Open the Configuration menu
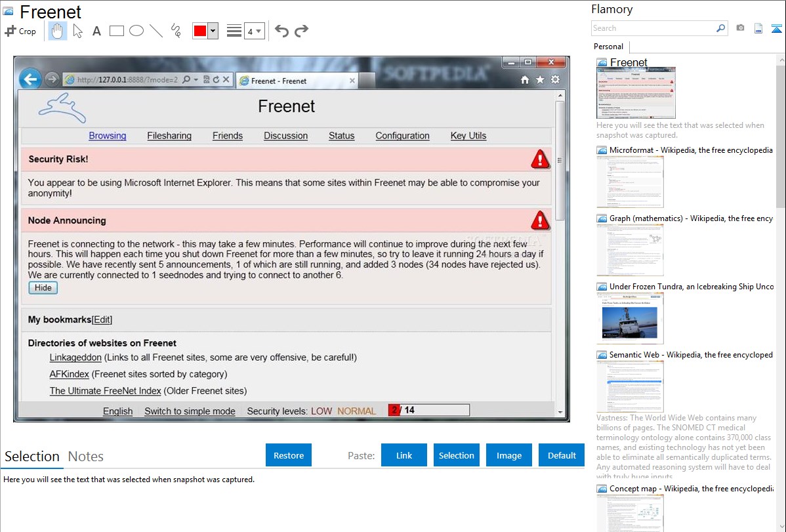Image resolution: width=786 pixels, height=532 pixels. (403, 136)
